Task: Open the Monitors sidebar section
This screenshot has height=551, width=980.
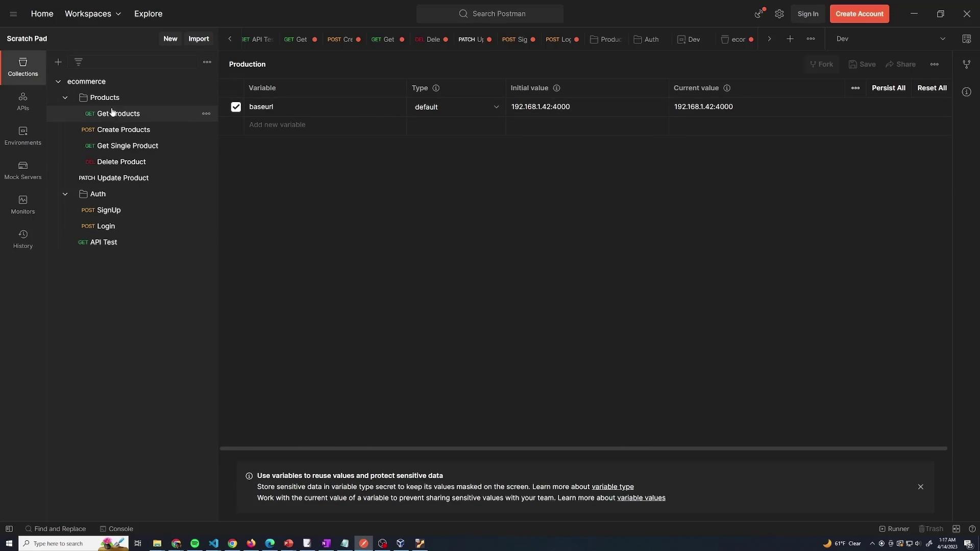Action: (x=22, y=205)
